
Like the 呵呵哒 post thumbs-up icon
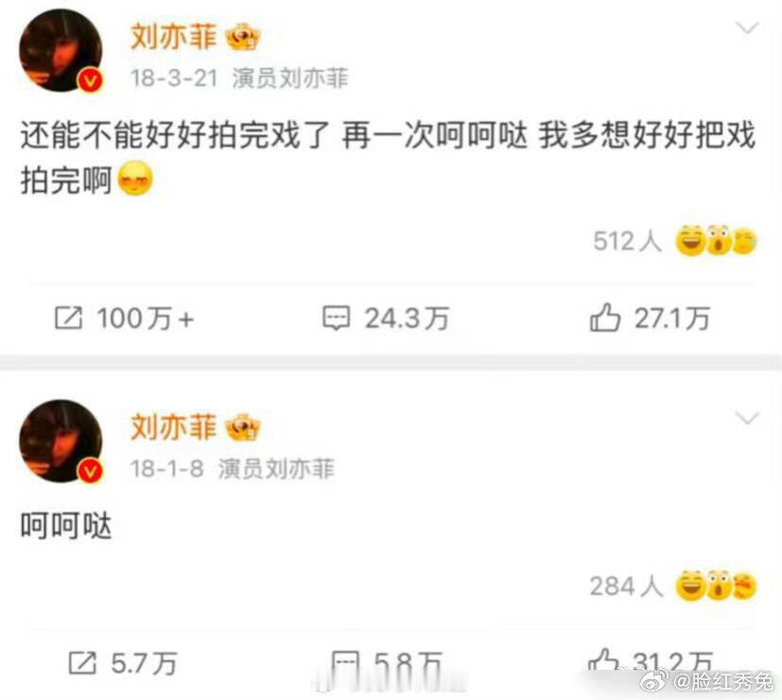[x=604, y=661]
